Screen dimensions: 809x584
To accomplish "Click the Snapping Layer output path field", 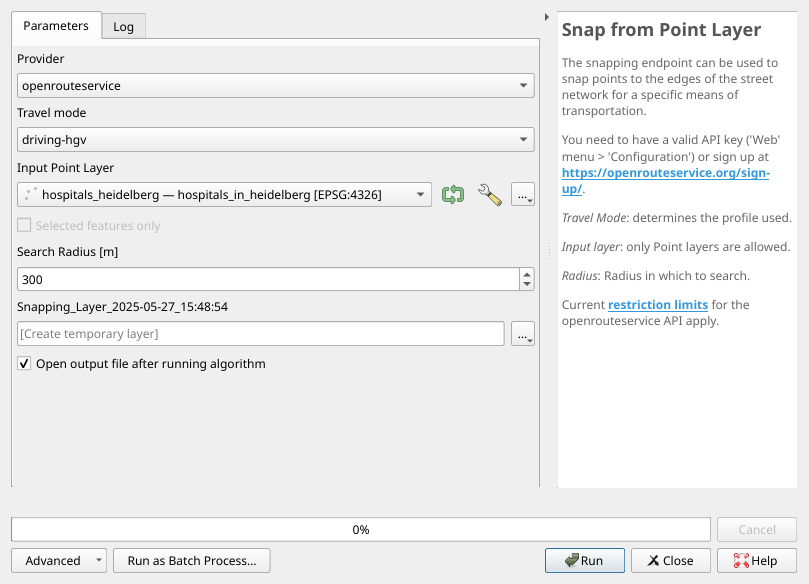I will [261, 334].
